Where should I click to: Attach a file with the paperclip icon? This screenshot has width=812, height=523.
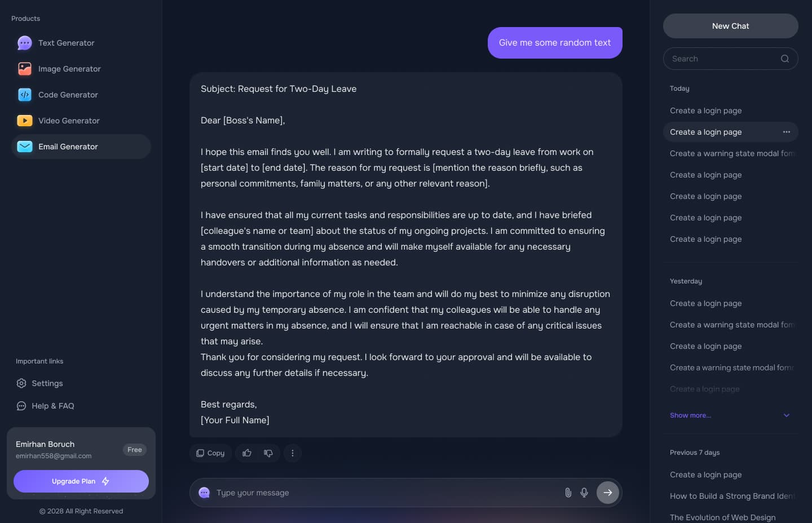click(x=568, y=492)
